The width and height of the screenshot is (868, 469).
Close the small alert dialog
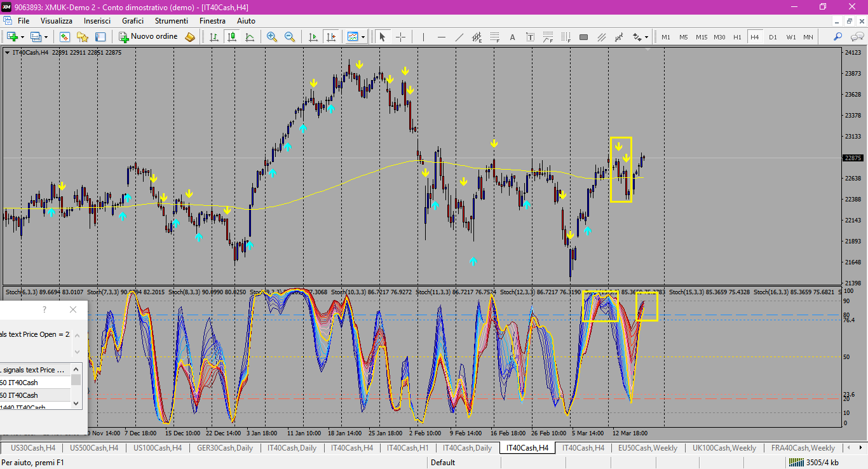73,309
